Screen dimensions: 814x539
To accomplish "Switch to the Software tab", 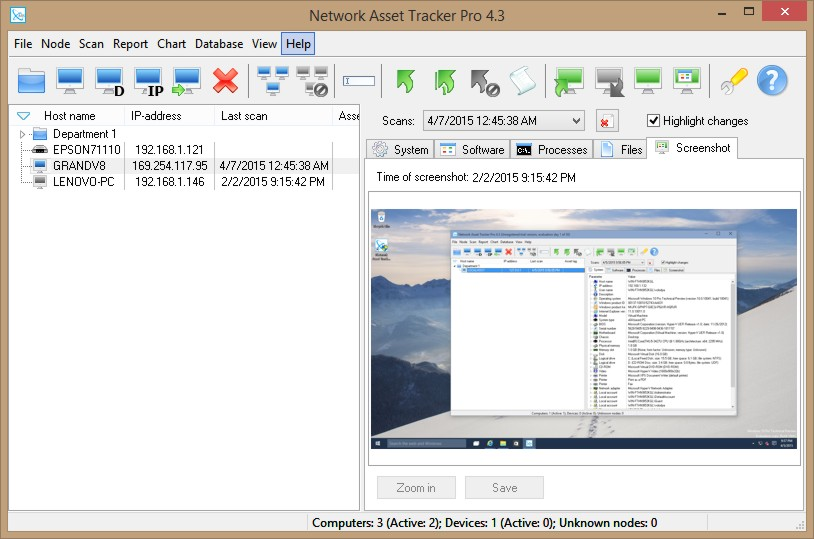I will pos(472,150).
